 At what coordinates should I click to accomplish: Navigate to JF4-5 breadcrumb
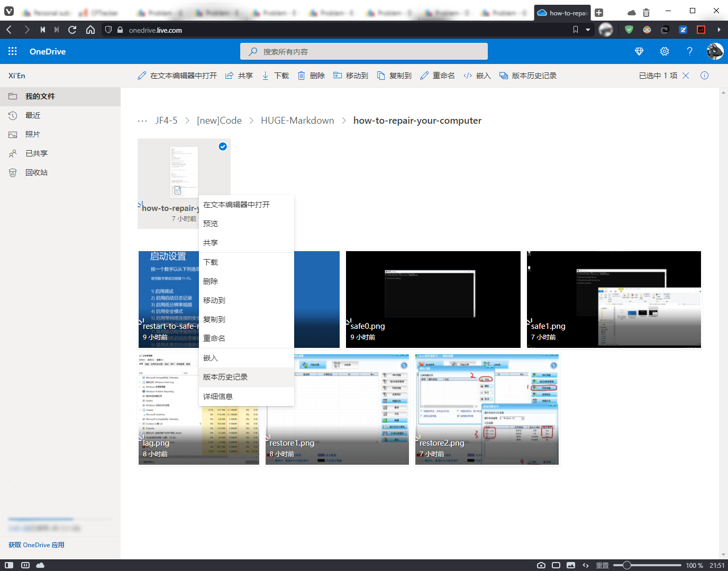(166, 121)
